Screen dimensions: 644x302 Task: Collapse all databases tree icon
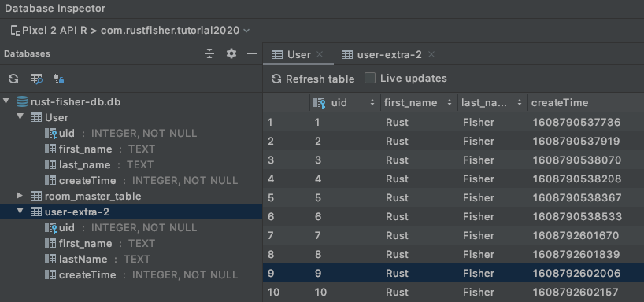(209, 53)
